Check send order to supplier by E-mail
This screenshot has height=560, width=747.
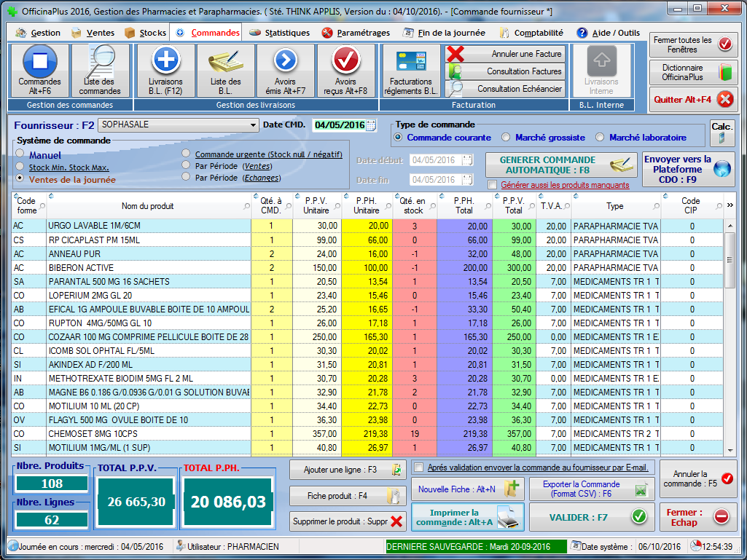pyautogui.click(x=418, y=468)
